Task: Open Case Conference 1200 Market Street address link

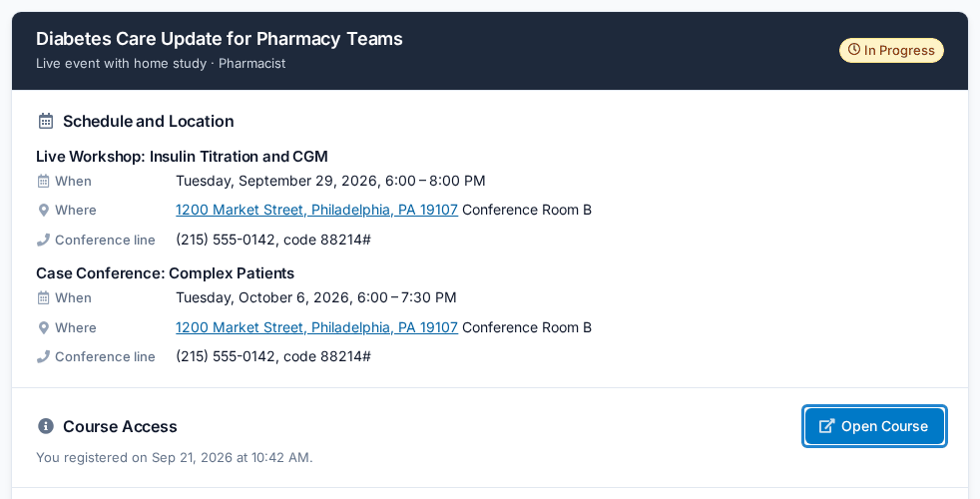Action: pyautogui.click(x=317, y=327)
